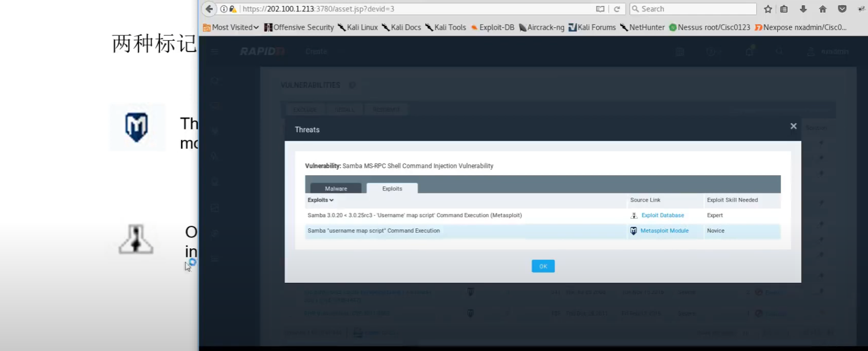Click the Metasploit shield icon in table
This screenshot has height=351, width=868.
click(x=633, y=231)
